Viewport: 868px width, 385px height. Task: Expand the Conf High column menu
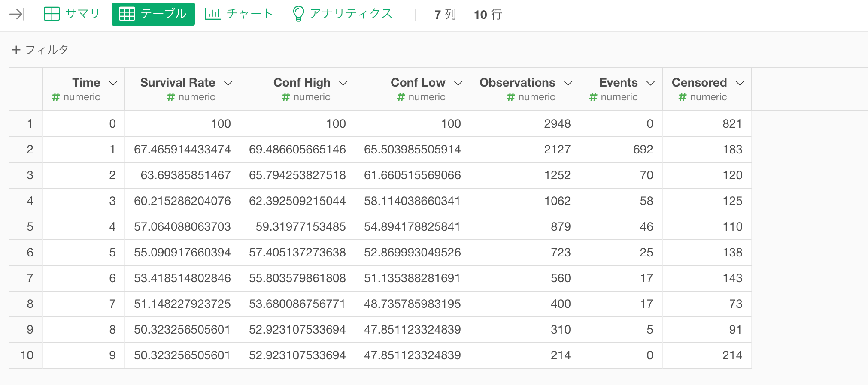pyautogui.click(x=343, y=83)
